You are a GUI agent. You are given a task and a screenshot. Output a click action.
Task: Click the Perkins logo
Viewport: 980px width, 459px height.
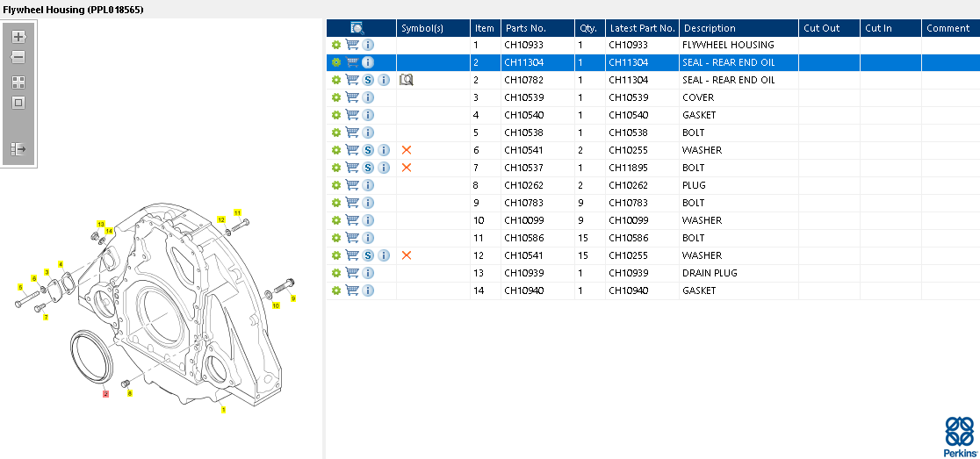coord(958,434)
